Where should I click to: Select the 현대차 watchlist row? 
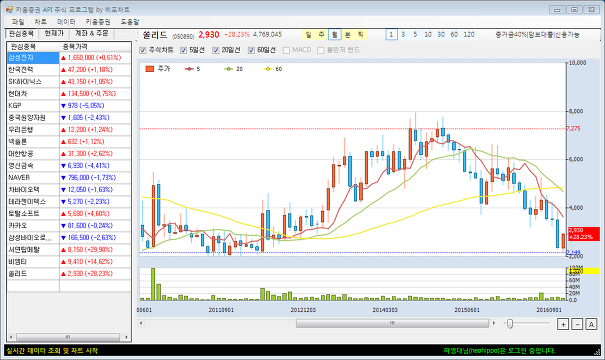pos(69,94)
